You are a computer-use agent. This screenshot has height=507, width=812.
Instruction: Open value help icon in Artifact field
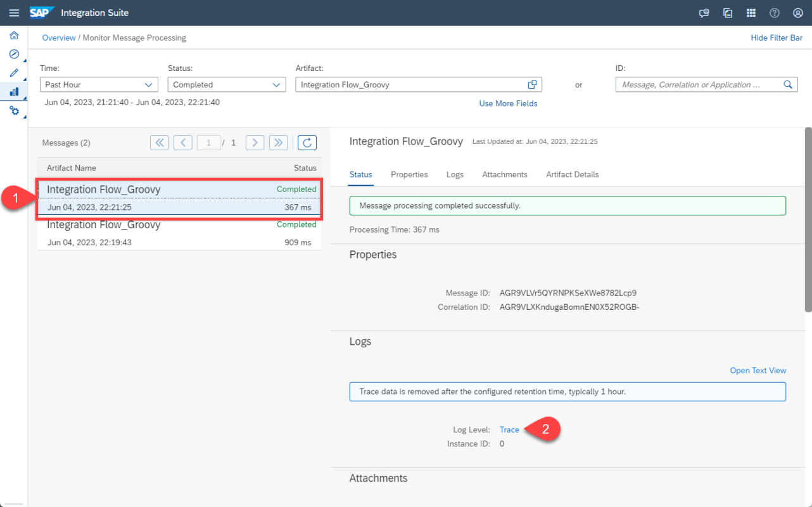532,84
